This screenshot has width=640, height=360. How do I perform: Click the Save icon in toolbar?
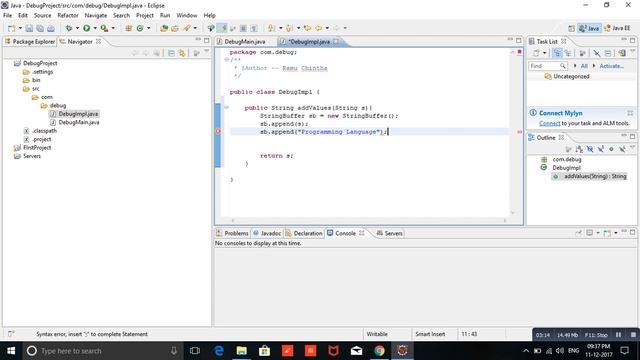coord(29,28)
